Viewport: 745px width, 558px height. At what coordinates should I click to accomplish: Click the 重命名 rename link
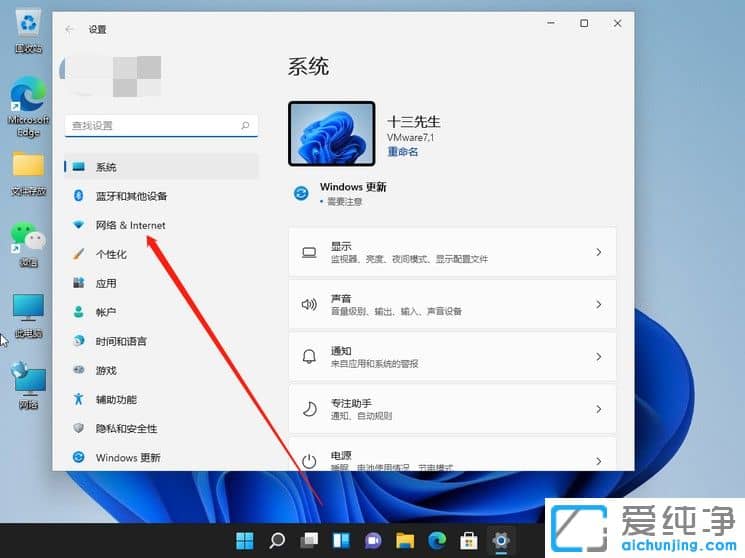(x=403, y=152)
